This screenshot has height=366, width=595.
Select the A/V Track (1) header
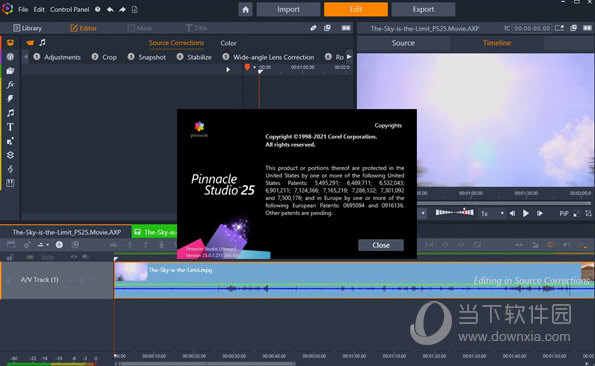point(57,280)
